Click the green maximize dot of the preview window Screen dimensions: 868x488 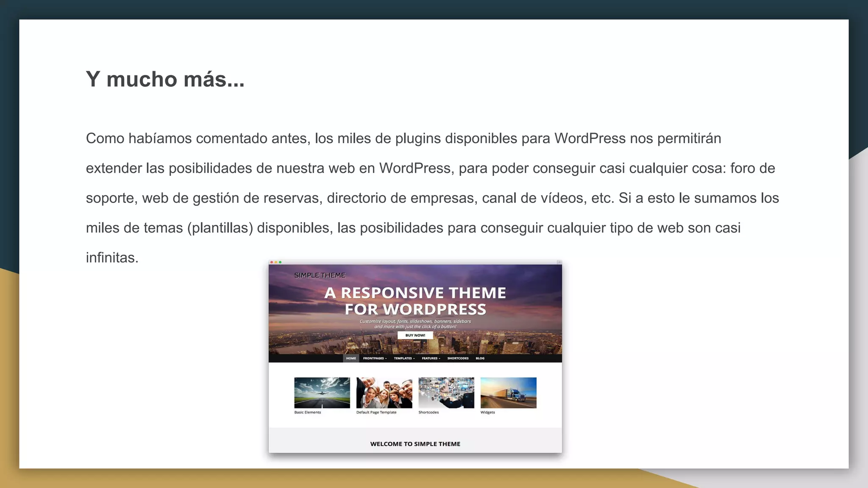point(280,262)
